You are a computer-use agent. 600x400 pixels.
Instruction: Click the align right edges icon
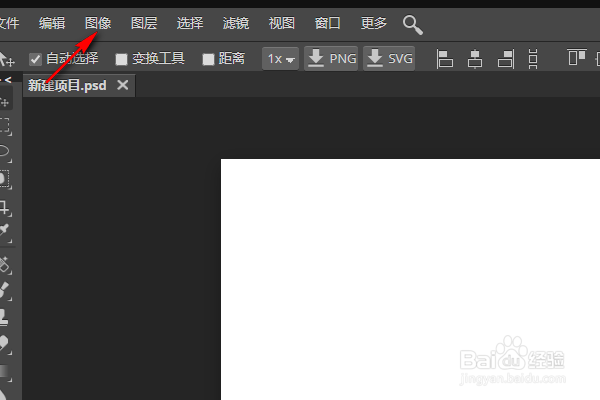tap(506, 59)
